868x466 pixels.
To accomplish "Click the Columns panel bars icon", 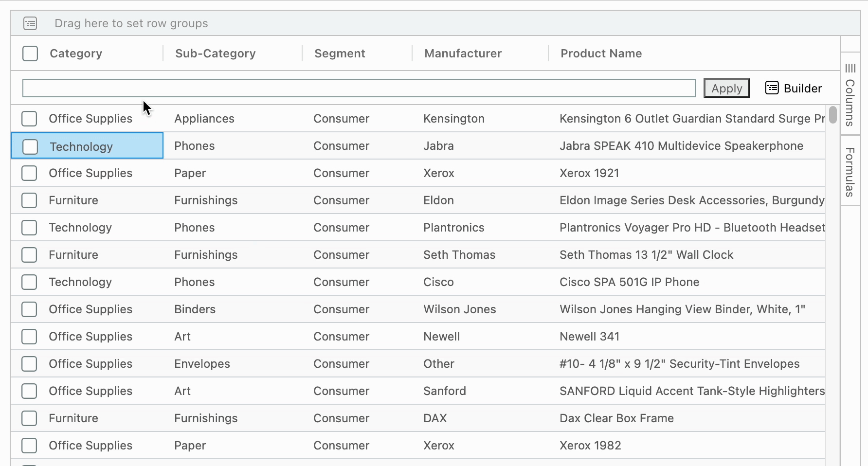I will pos(850,68).
